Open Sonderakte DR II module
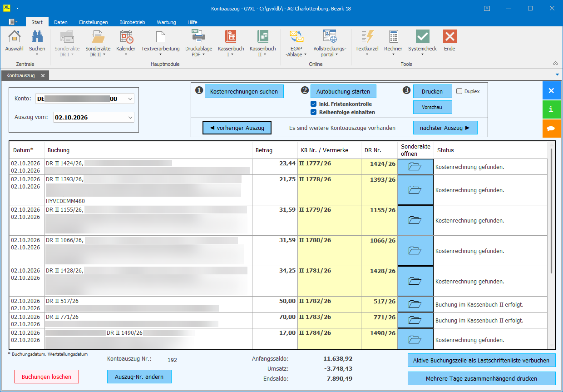The image size is (563, 392). click(98, 44)
